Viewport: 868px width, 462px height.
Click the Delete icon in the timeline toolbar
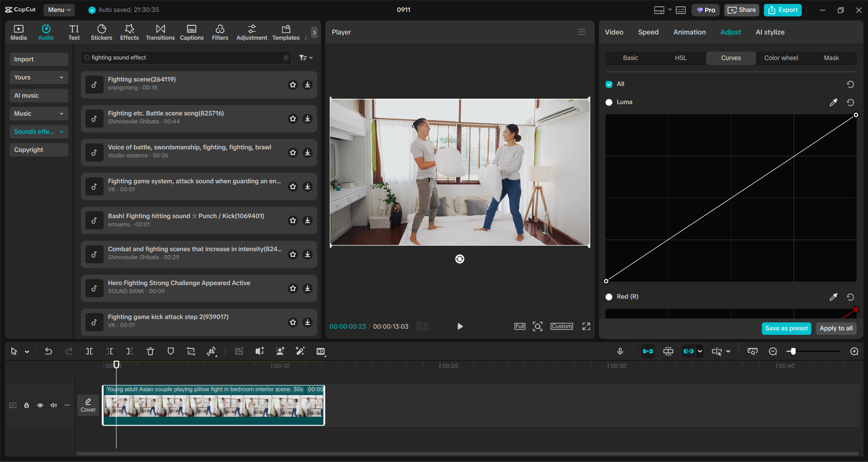(150, 351)
